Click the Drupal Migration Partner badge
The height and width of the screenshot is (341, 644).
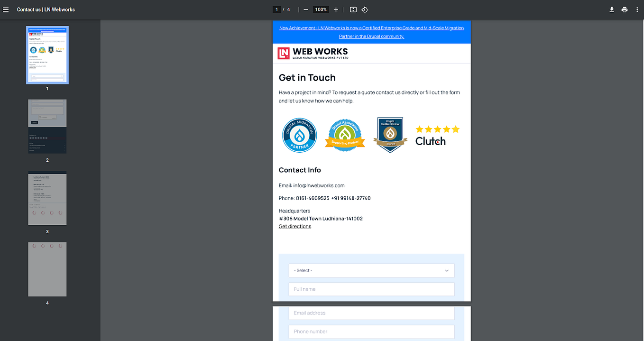pos(299,135)
